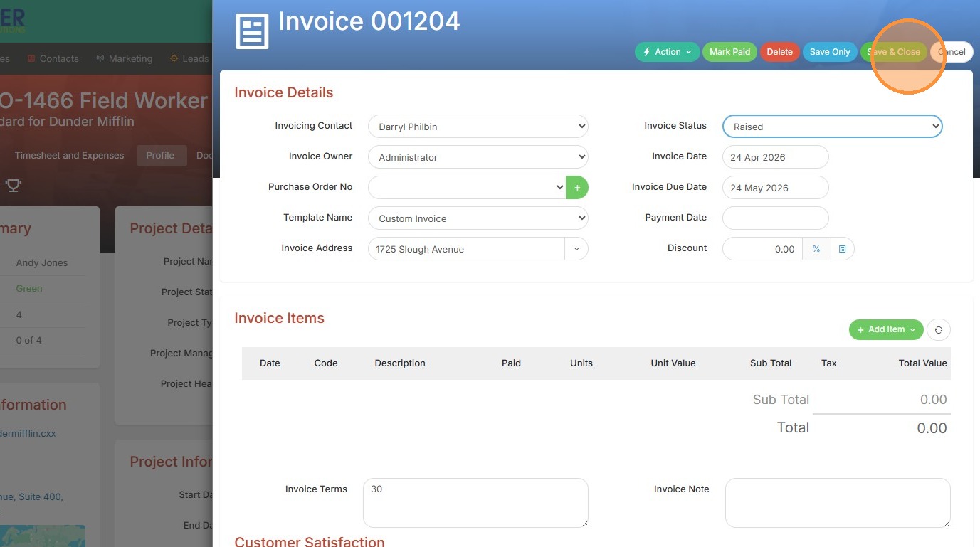Click the Total Value column header

click(x=922, y=363)
